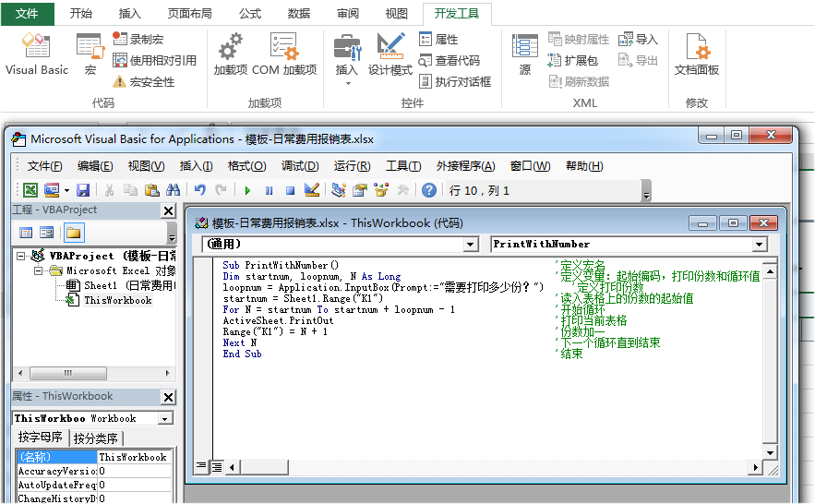Run the macro with the green play icon
Screen dimensions: 815x504
point(247,190)
